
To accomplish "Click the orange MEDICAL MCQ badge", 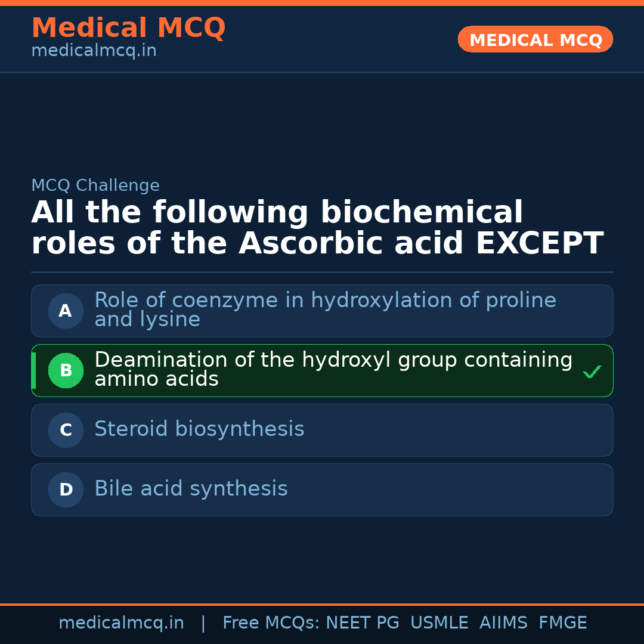I will pyautogui.click(x=535, y=40).
